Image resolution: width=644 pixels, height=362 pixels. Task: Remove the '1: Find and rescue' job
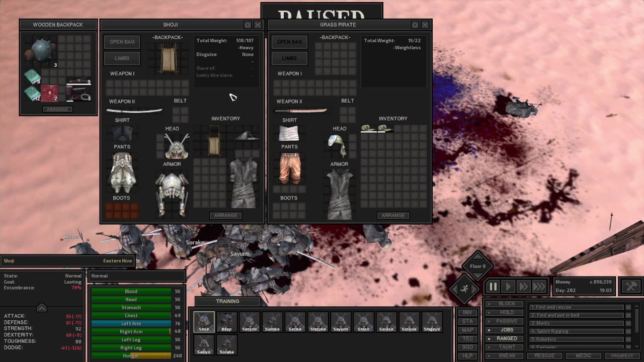click(628, 307)
